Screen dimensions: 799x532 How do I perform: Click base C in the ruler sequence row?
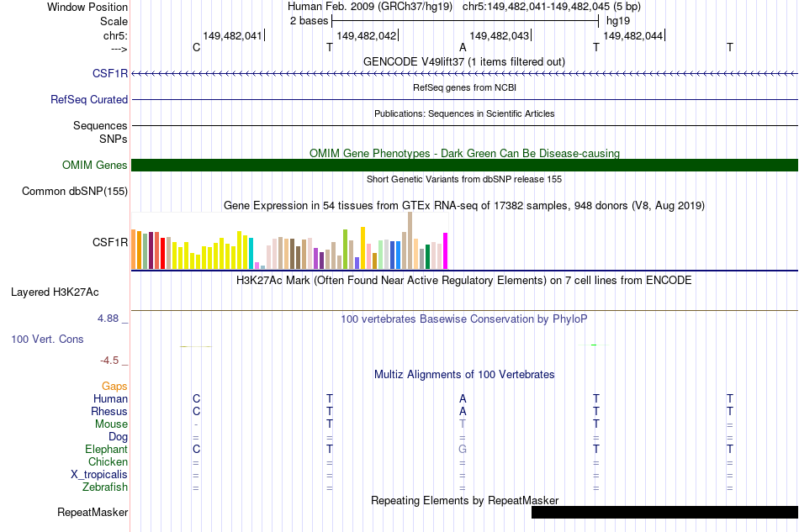tap(196, 47)
